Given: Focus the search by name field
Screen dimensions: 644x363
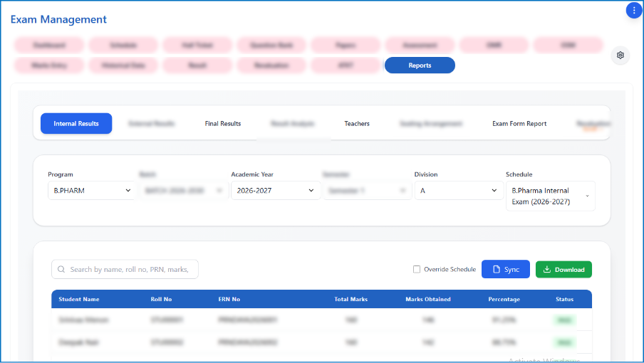Looking at the screenshot, I should click(x=125, y=270).
